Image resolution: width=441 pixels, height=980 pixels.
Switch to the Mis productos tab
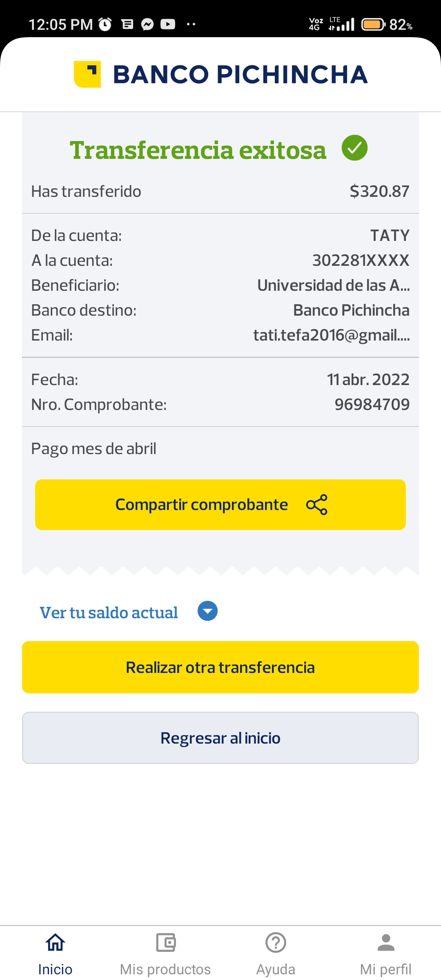pos(165,969)
